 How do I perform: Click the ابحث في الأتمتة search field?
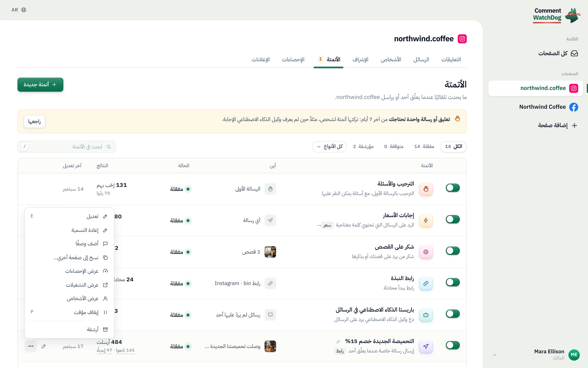pos(66,147)
